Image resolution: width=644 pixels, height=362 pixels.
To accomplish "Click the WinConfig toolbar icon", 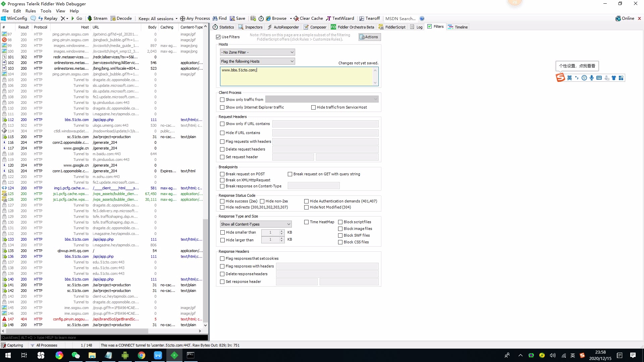I will (x=14, y=18).
